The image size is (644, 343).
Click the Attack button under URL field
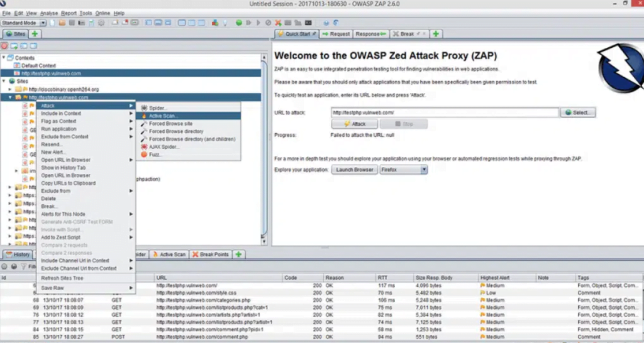[355, 124]
